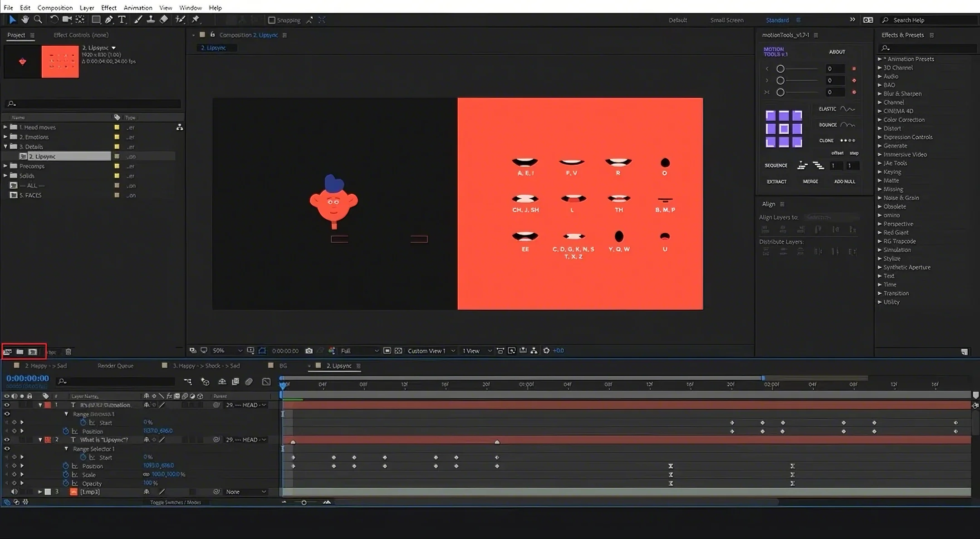Switch to the Render Queue tab

tap(115, 366)
